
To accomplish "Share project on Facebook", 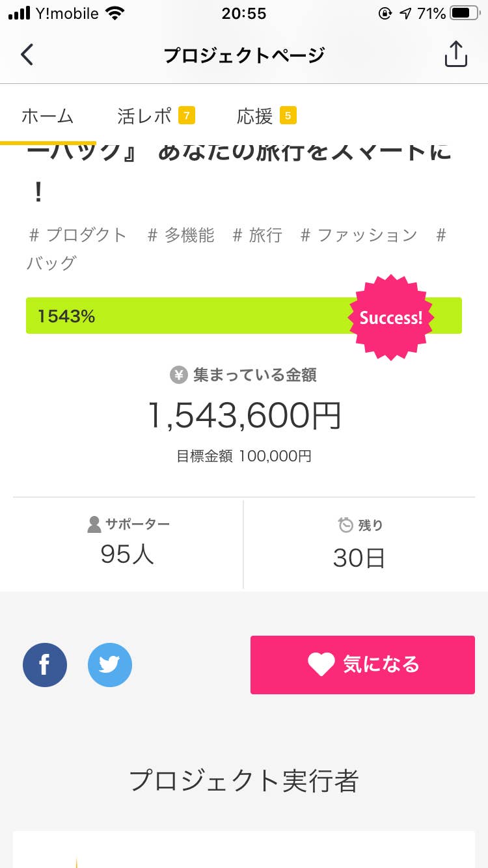I will pos(45,665).
